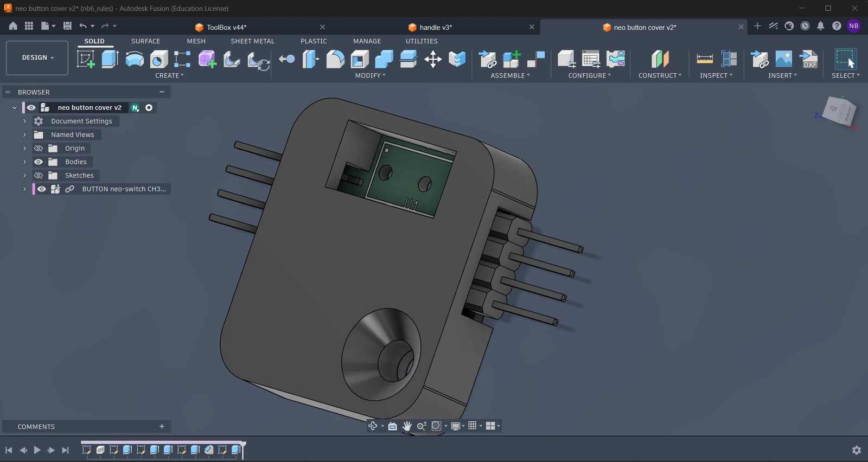Click the Look At icon in navigation bar

[392, 426]
